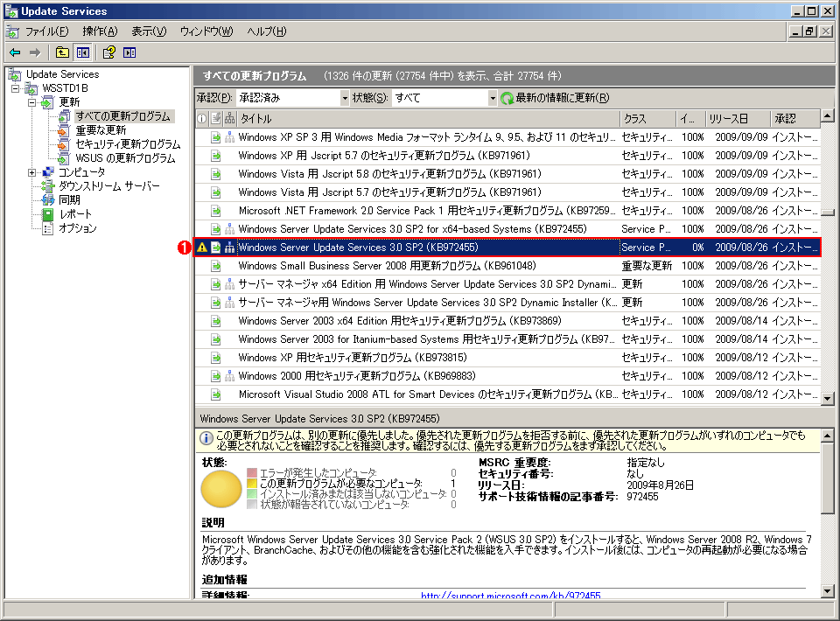The width and height of the screenshot is (840, 621).
Task: Select Windows 2000 用セキュリティ更新プログラム (KB969883) row
Action: pyautogui.click(x=507, y=376)
